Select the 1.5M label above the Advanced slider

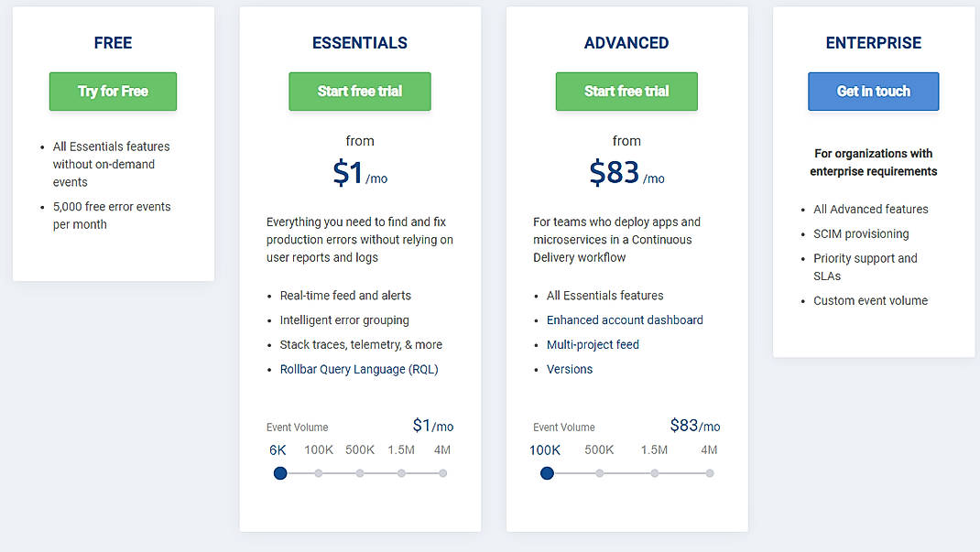[654, 449]
